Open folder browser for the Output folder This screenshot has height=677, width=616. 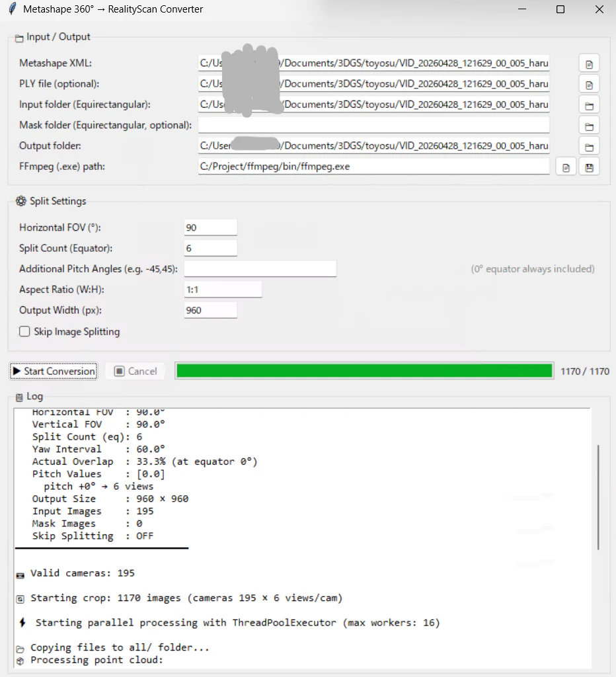click(x=589, y=147)
